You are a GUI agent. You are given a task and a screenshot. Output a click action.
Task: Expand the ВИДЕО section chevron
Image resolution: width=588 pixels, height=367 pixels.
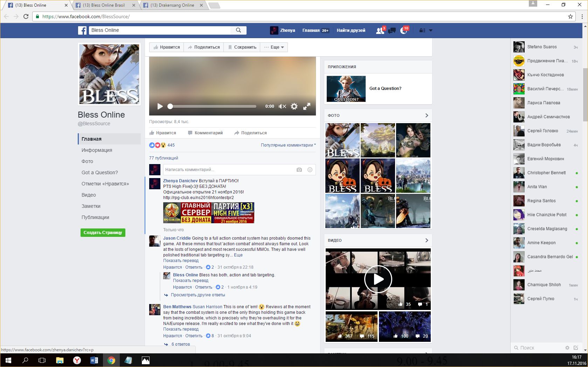[427, 240]
